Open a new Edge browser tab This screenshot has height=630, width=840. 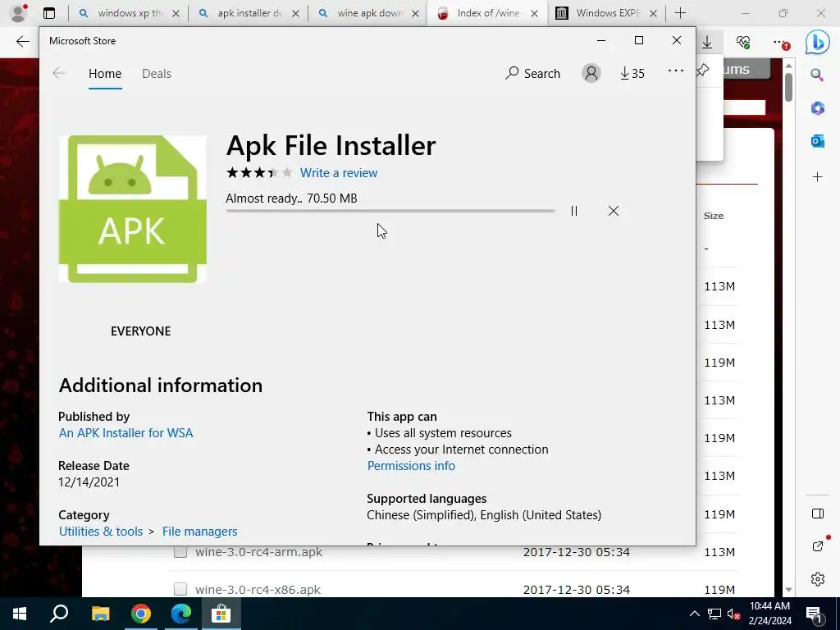click(680, 13)
